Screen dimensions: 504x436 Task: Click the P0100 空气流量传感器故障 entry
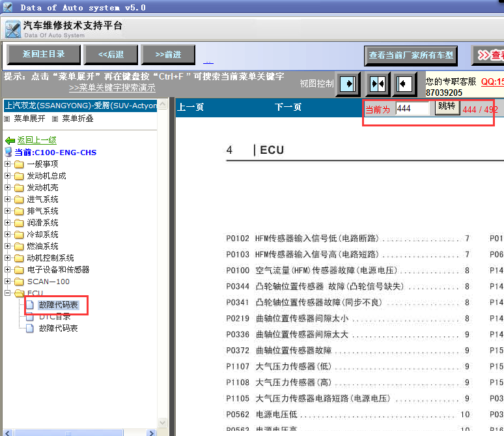[348, 270]
